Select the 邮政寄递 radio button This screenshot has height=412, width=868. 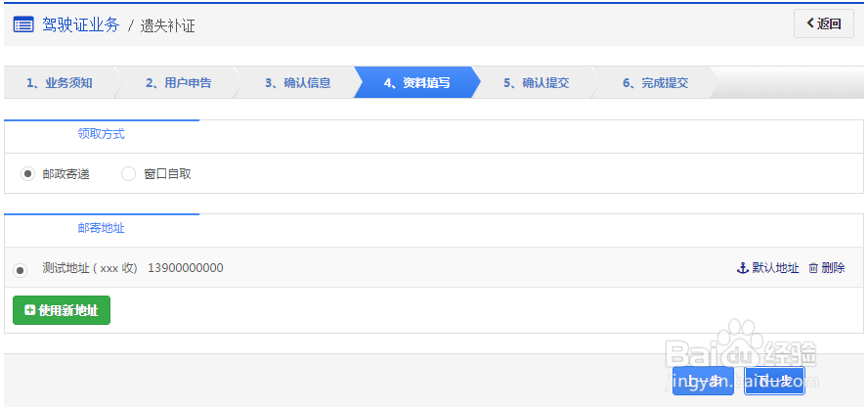(27, 173)
